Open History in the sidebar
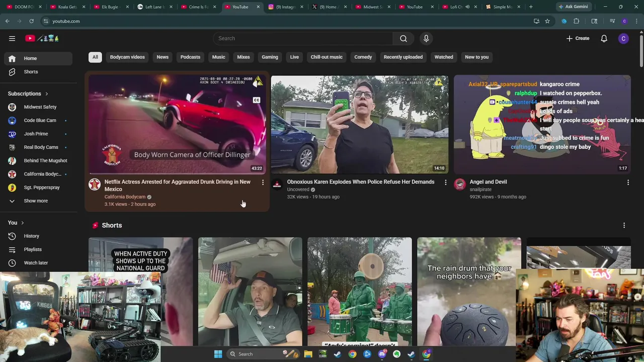Screen dimensions: 644x362 click(38, 236)
